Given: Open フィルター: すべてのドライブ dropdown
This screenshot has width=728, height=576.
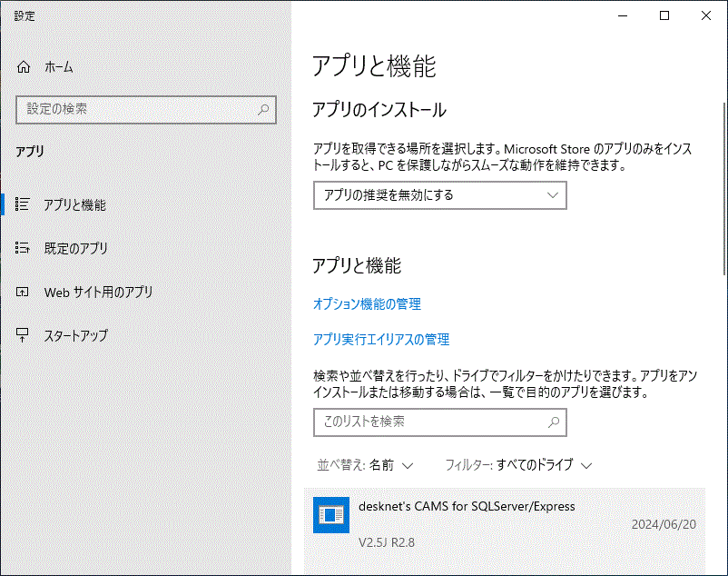Looking at the screenshot, I should 518,465.
